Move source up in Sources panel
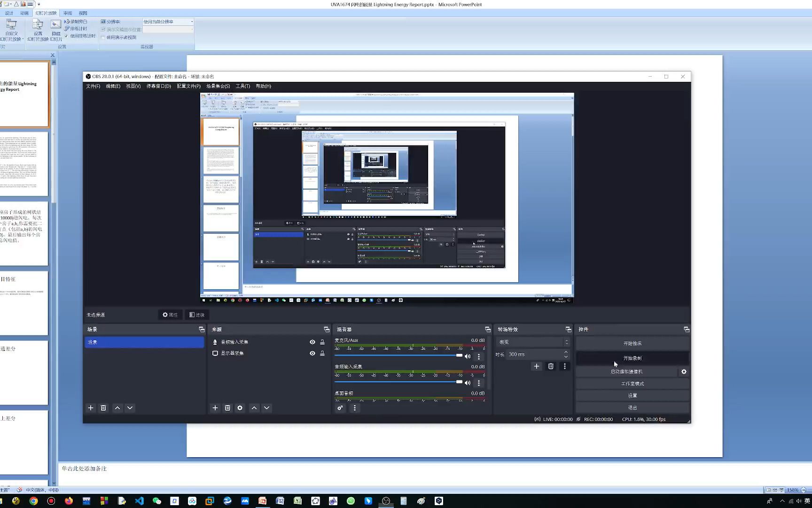Screen dimensions: 812x508 tap(254, 408)
